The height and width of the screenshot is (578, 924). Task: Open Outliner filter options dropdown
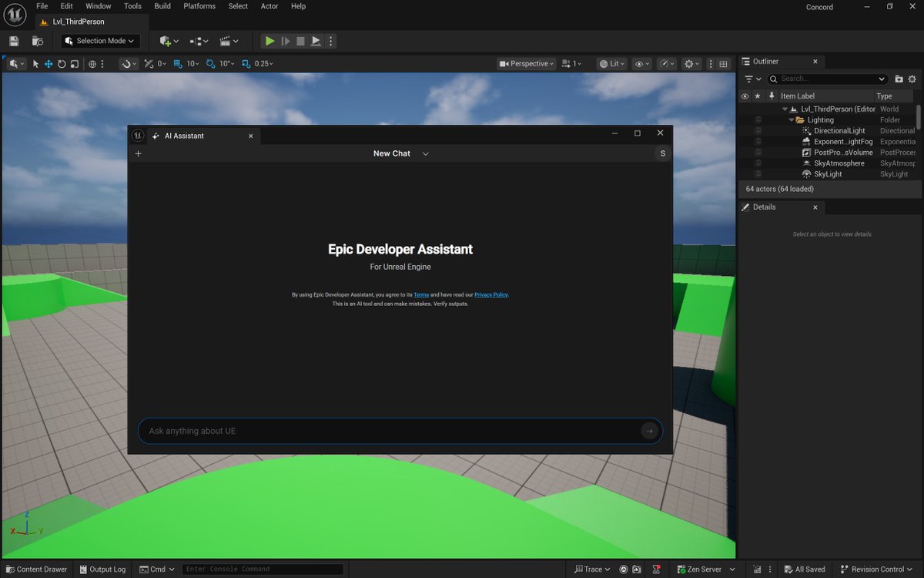pyautogui.click(x=753, y=79)
